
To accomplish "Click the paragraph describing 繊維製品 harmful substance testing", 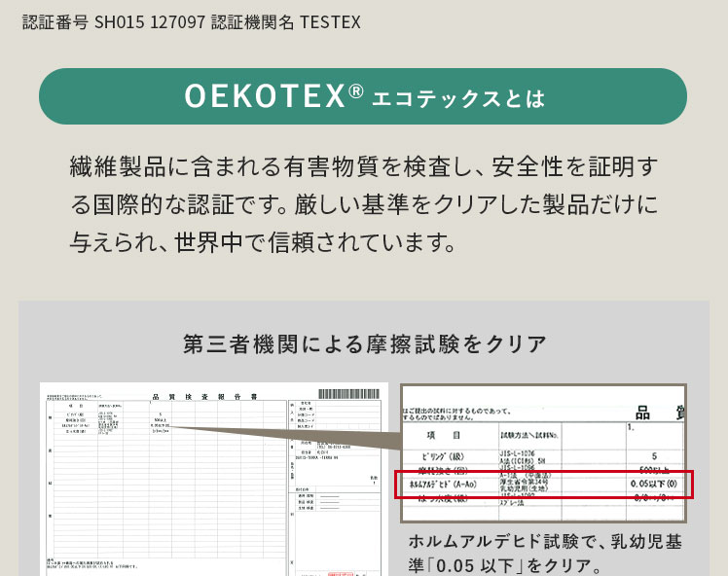I will click(x=364, y=203).
